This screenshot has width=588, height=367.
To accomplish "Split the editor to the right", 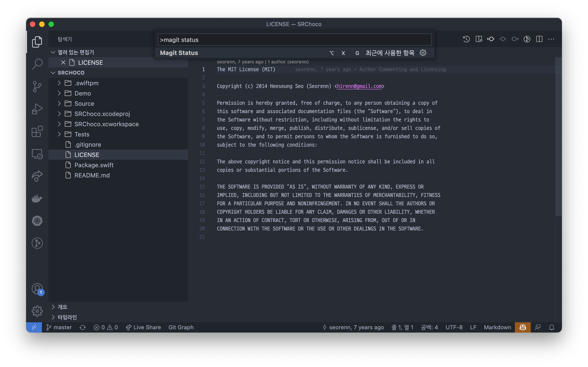I will click(x=539, y=39).
